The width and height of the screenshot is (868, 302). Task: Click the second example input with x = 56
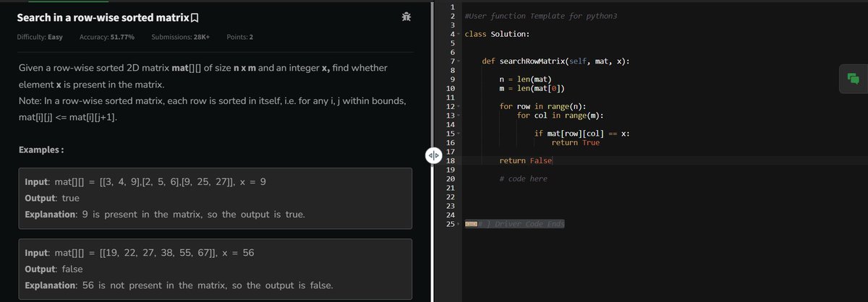point(139,253)
